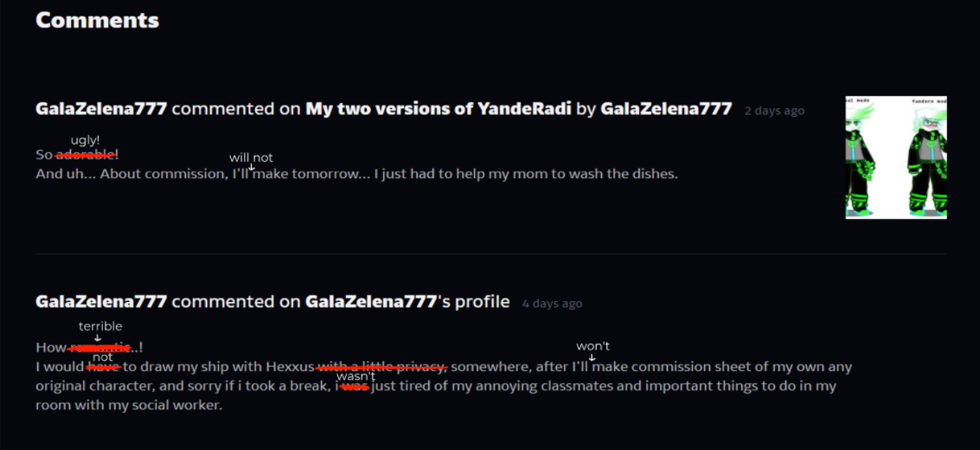Click the "won't" annotation text
980x450 pixels.
(592, 345)
